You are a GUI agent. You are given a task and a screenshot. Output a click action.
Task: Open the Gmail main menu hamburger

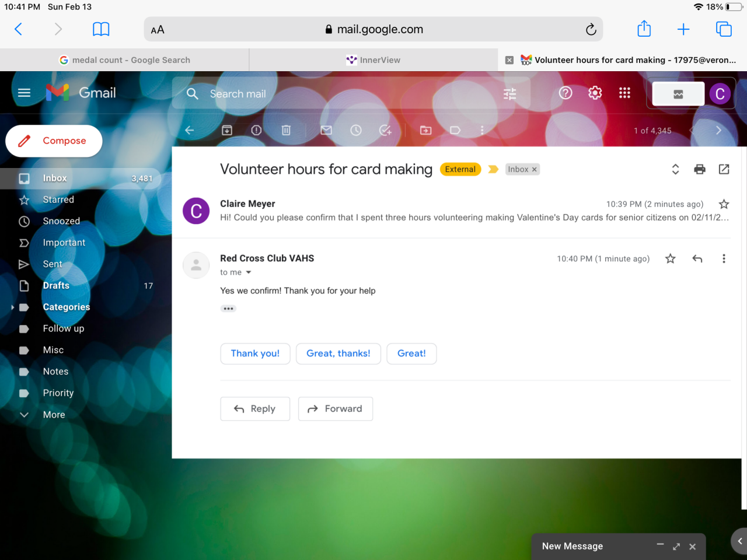[x=24, y=93]
